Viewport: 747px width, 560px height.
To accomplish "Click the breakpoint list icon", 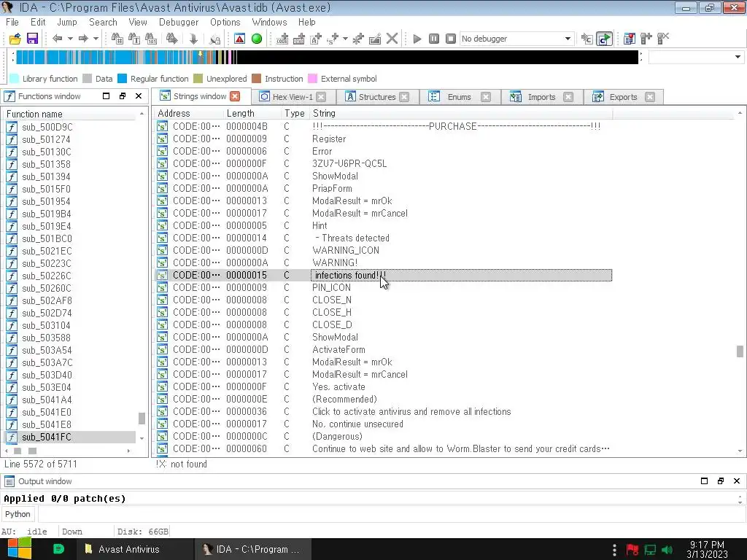I will click(630, 39).
